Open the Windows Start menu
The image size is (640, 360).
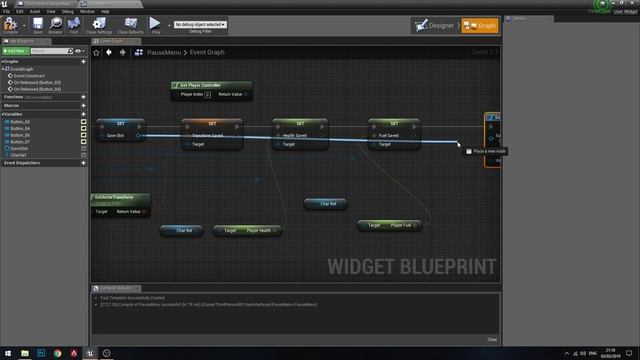[x=8, y=353]
